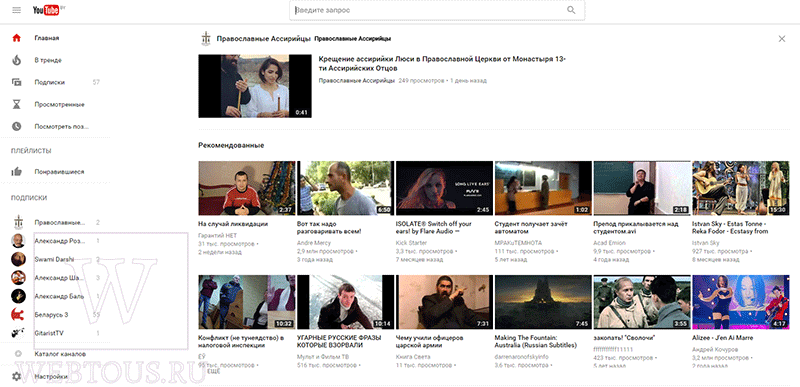Click the Рекомендованные section heading
800x387 pixels.
231,145
